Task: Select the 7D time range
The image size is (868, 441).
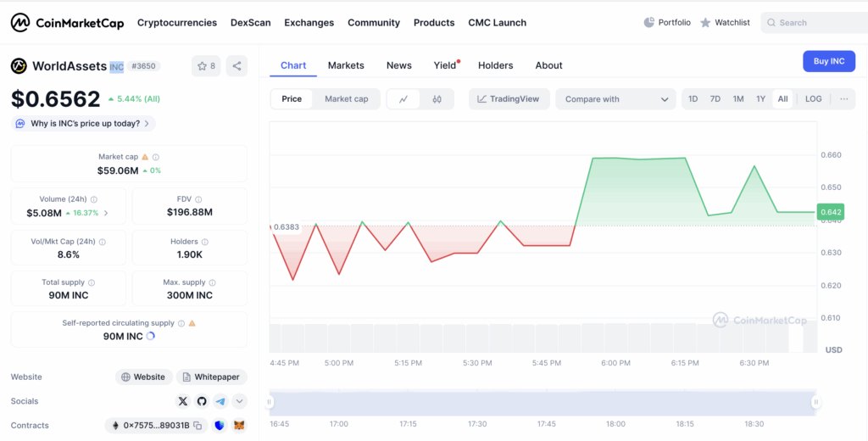Action: click(715, 99)
